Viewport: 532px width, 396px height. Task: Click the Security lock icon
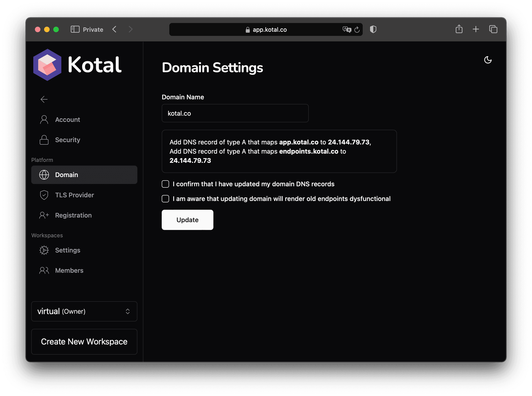(44, 140)
